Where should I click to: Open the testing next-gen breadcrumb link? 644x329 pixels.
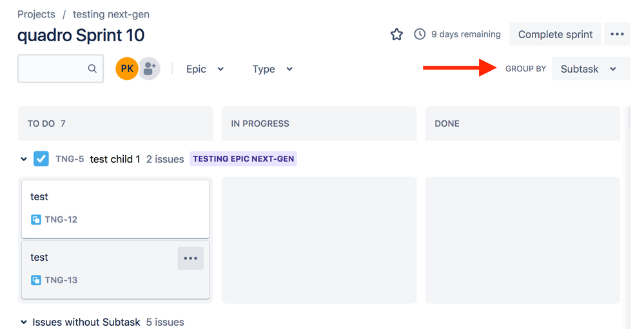click(111, 14)
